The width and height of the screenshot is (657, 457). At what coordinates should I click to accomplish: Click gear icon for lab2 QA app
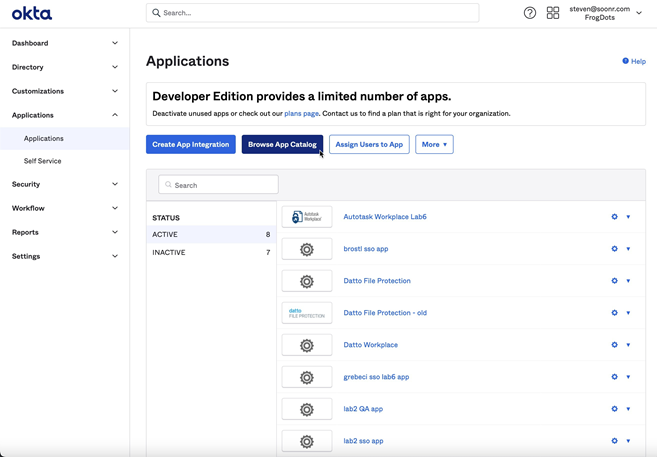(x=614, y=409)
